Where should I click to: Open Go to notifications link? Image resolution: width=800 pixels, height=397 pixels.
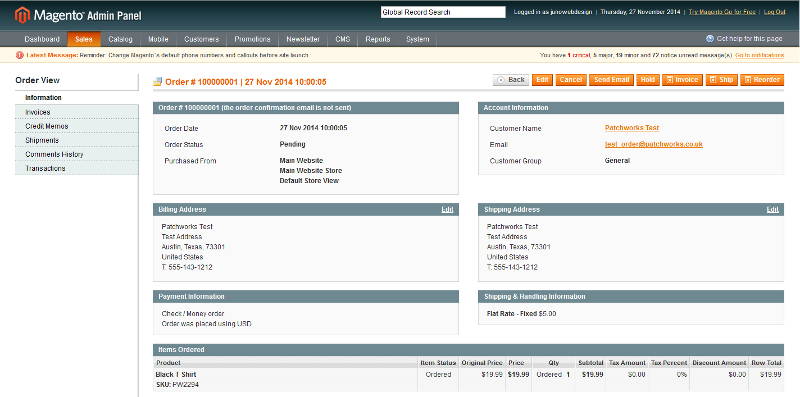[760, 55]
